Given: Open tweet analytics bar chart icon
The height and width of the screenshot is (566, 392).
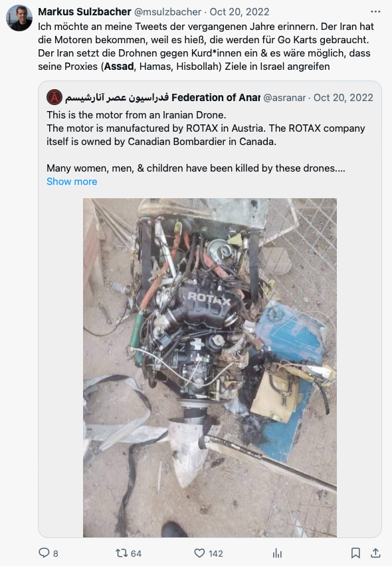Looking at the screenshot, I should (277, 553).
